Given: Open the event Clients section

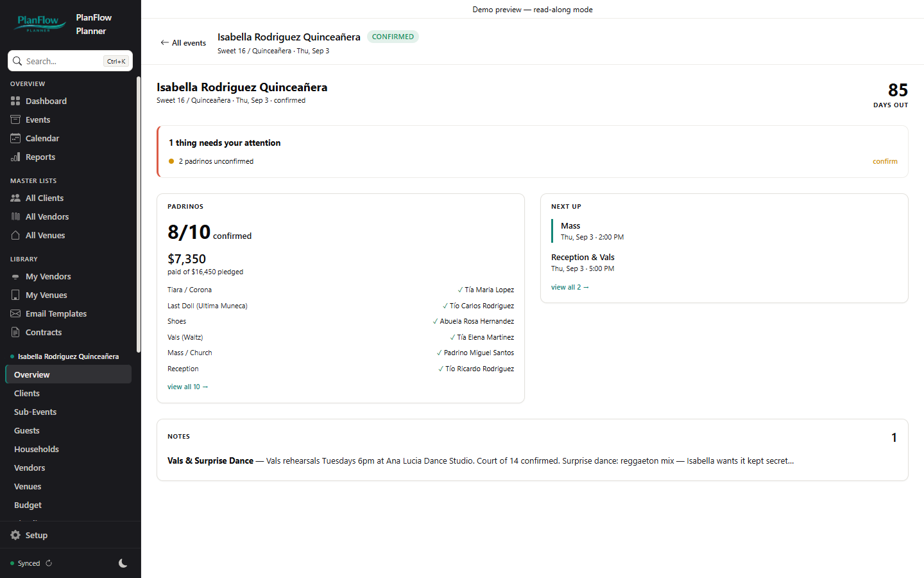Looking at the screenshot, I should [68, 393].
